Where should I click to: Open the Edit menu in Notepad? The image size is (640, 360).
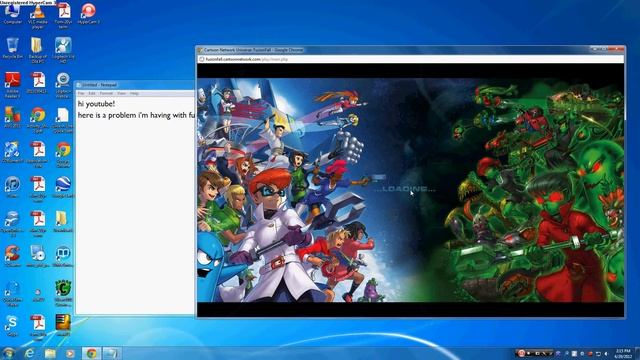(92, 93)
